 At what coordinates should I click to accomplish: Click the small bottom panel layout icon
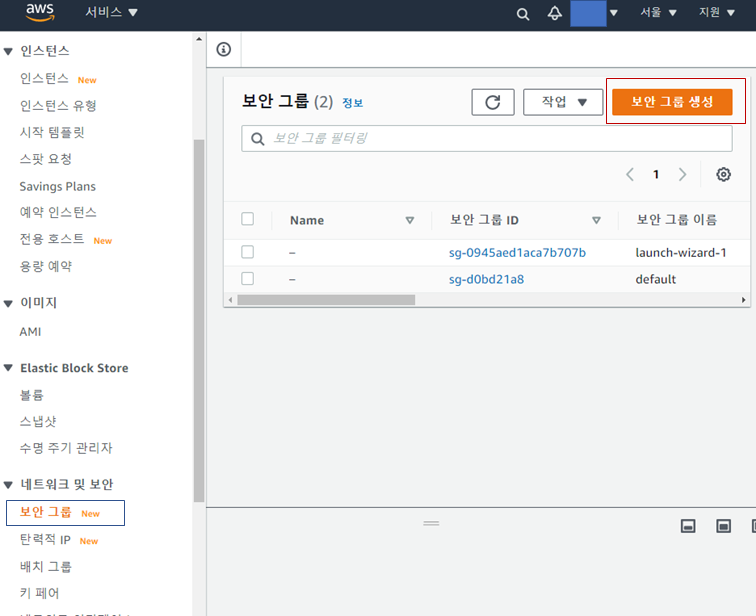click(x=688, y=526)
